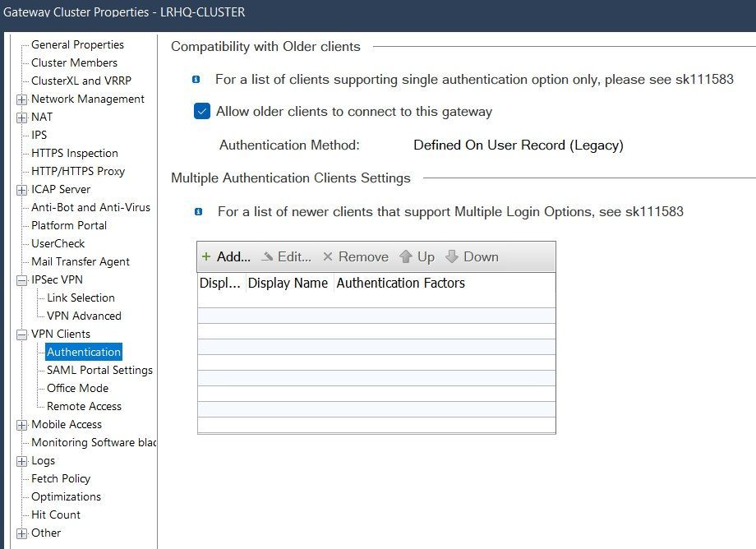
Task: Click info icon beside Multiple Login Options note
Action: pos(198,212)
